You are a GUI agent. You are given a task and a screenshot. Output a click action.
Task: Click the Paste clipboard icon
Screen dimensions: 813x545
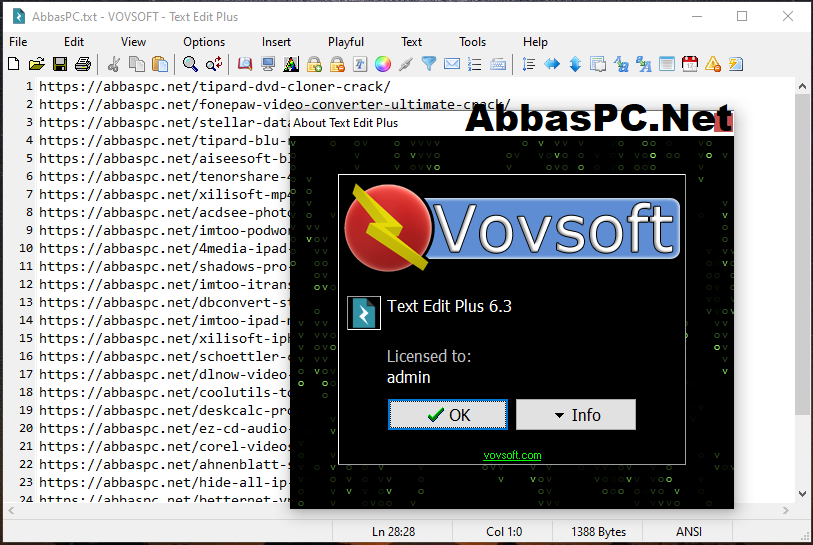click(160, 64)
